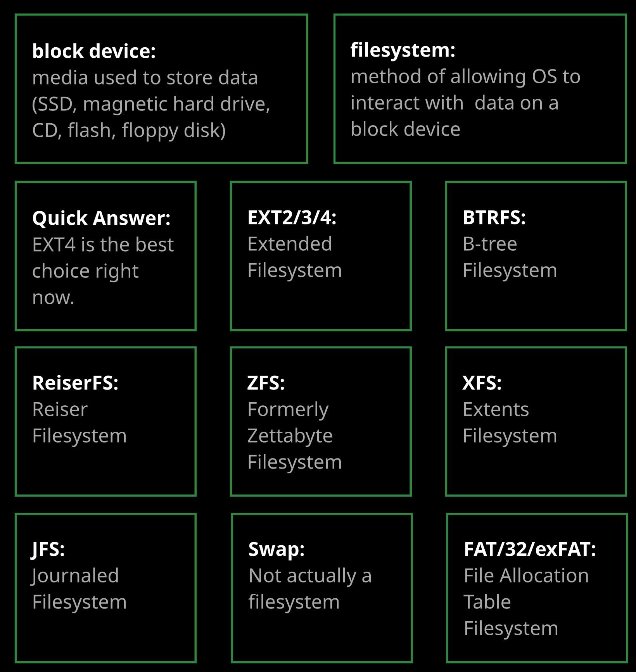This screenshot has width=636, height=672.
Task: Click the 'block device:' heading
Action: click(94, 51)
